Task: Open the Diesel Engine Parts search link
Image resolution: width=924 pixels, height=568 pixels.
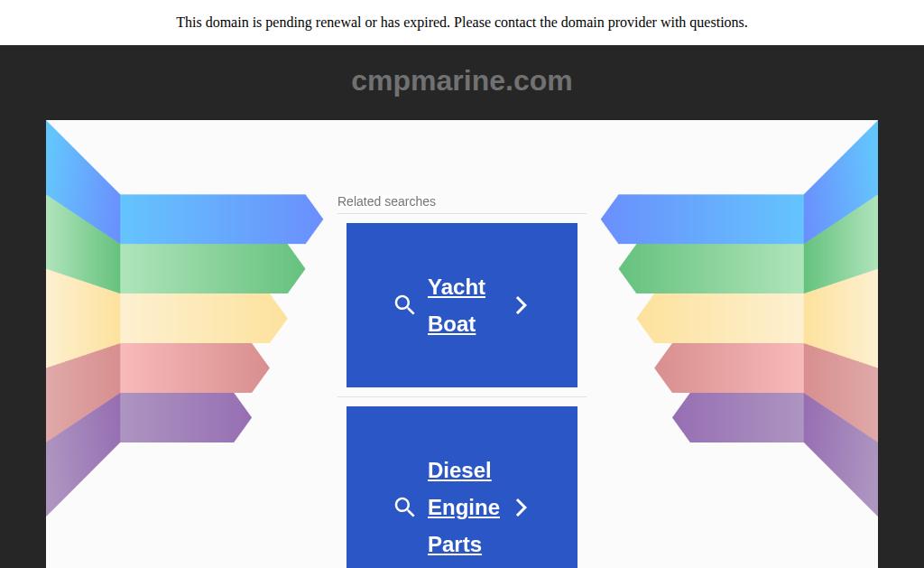Action: (x=464, y=507)
